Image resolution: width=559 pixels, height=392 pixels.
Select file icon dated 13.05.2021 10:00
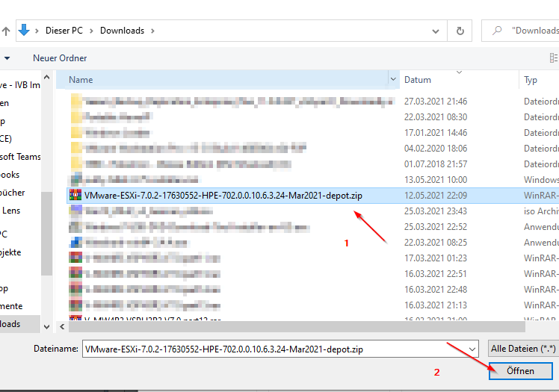(75, 179)
